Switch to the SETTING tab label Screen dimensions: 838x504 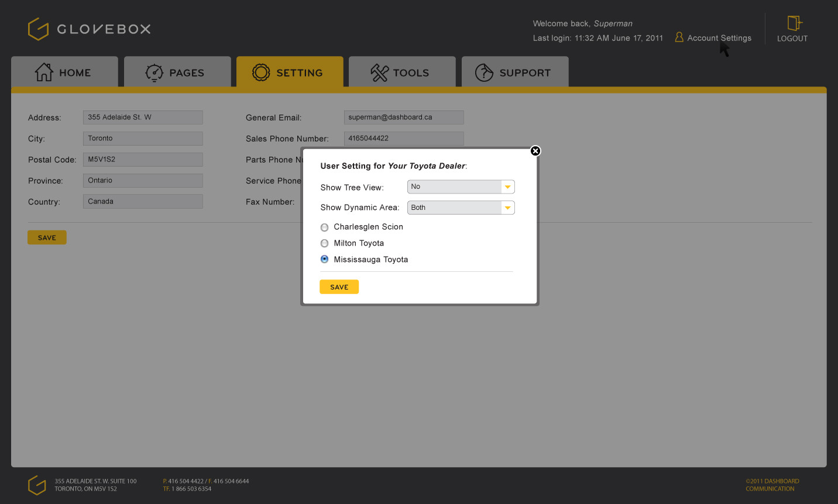300,73
